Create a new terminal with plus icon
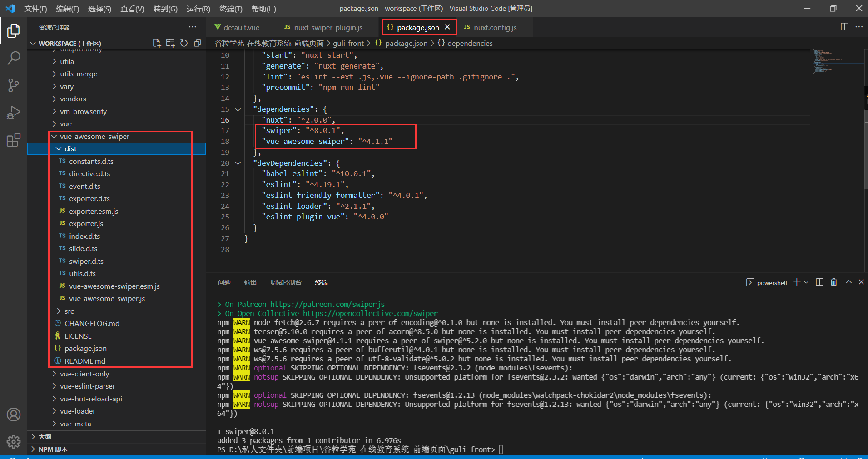868x459 pixels. [x=797, y=282]
